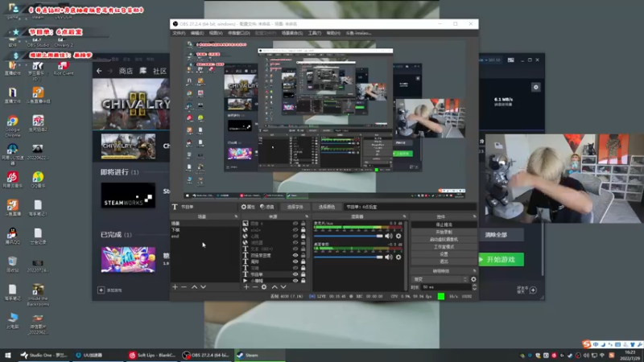Open Google Chrome desktop shortcut
This screenshot has height=362, width=644.
pyautogui.click(x=12, y=126)
